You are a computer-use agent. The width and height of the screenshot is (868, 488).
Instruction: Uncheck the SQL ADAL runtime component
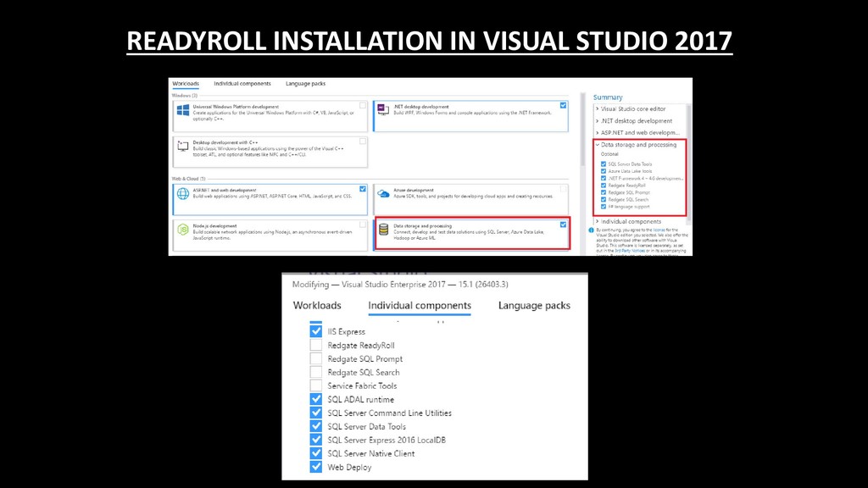(315, 399)
